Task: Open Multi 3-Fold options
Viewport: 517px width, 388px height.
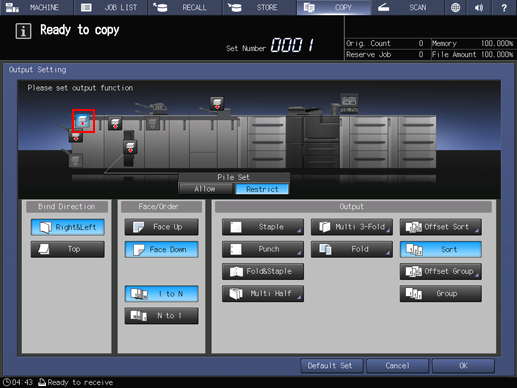Action: tap(352, 227)
